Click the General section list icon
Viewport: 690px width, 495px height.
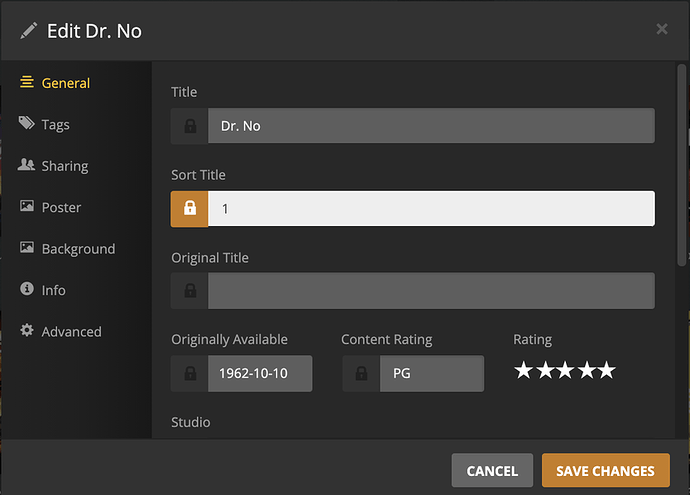pos(27,82)
